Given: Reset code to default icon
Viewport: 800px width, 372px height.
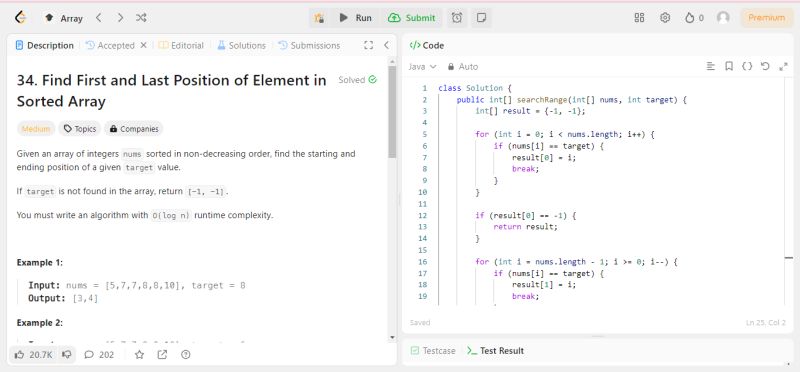Looking at the screenshot, I should tap(765, 66).
